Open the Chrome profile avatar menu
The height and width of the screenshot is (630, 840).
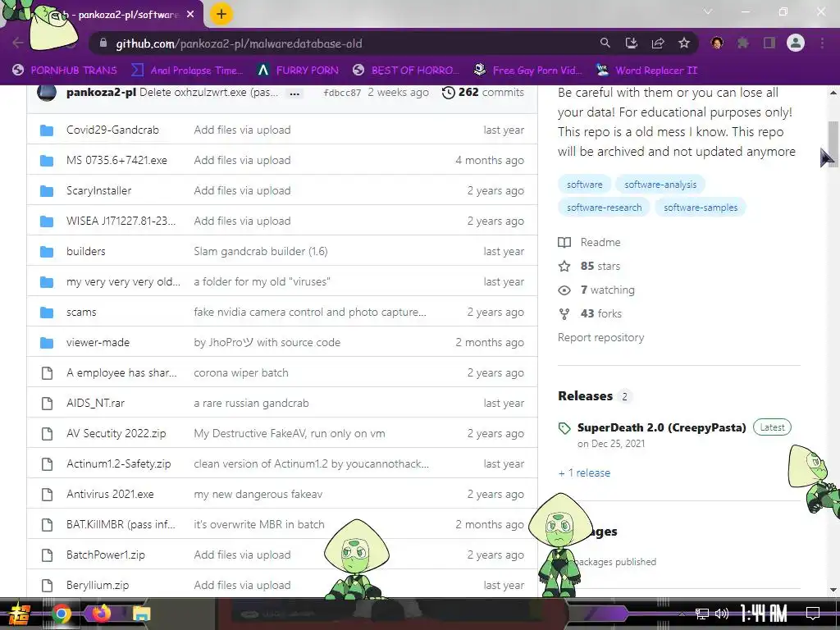click(796, 43)
